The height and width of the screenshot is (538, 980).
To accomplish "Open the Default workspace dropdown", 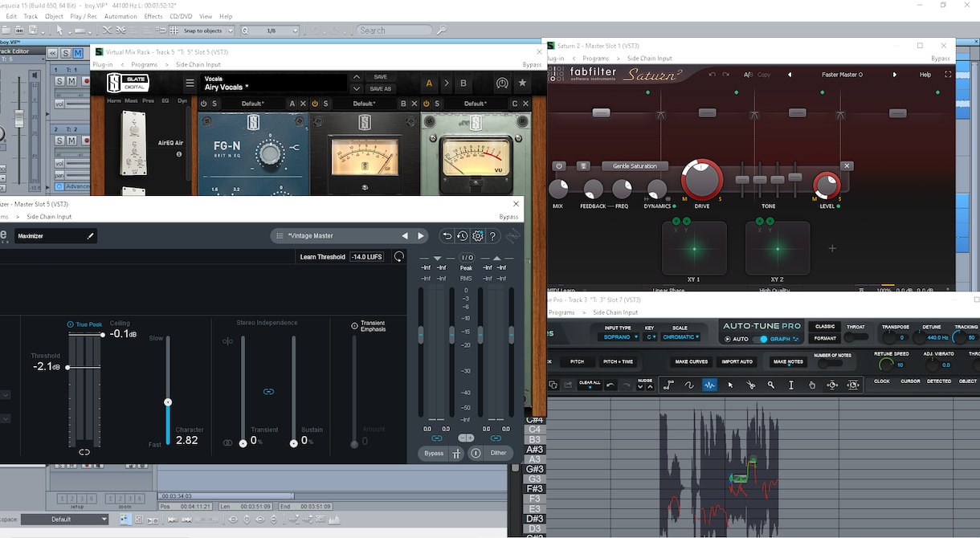I will (64, 520).
